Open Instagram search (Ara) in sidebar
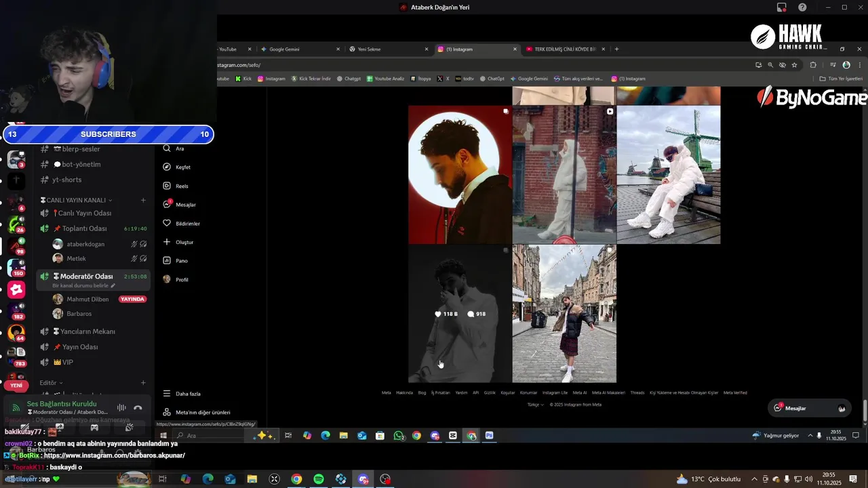The image size is (868, 488). (x=174, y=148)
